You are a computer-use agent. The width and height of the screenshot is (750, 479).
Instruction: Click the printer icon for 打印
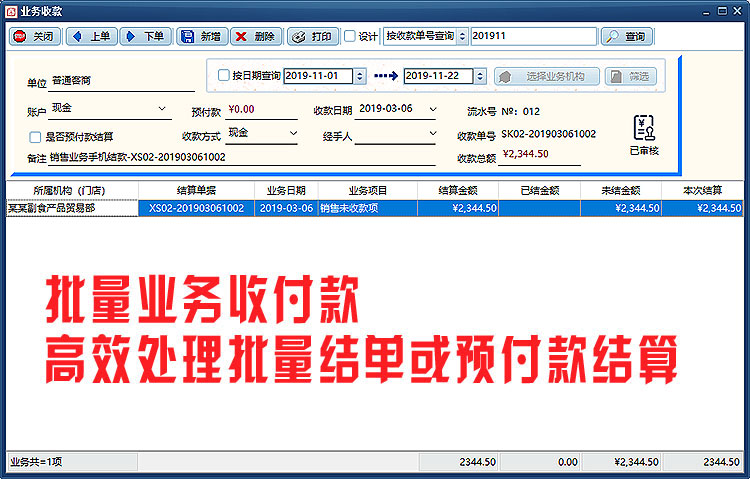point(298,37)
